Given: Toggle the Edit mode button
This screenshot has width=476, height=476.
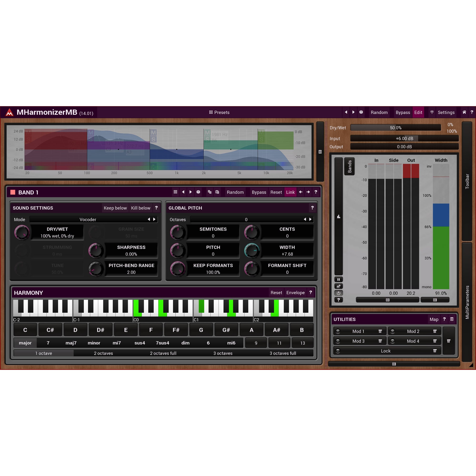Looking at the screenshot, I should [x=418, y=112].
